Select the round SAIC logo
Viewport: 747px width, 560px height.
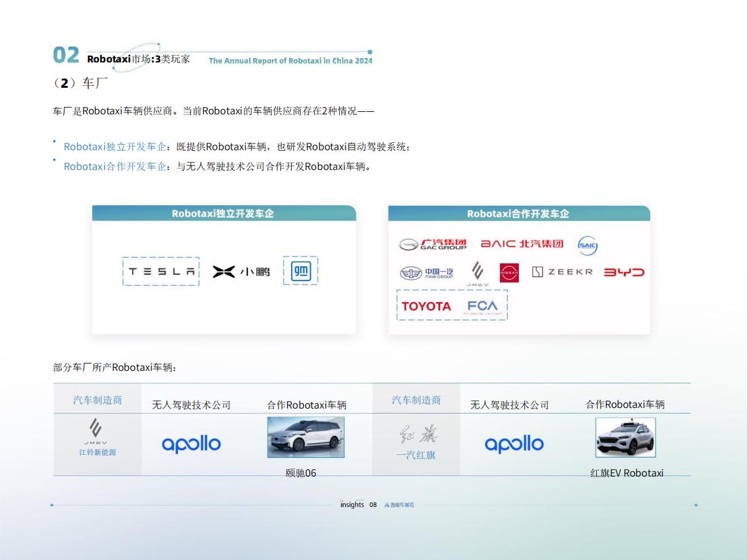(588, 245)
